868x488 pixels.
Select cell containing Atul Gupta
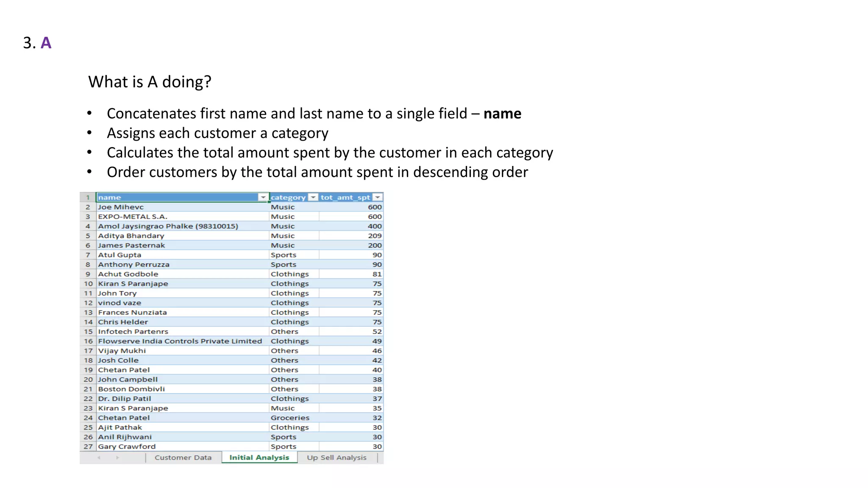pos(183,255)
